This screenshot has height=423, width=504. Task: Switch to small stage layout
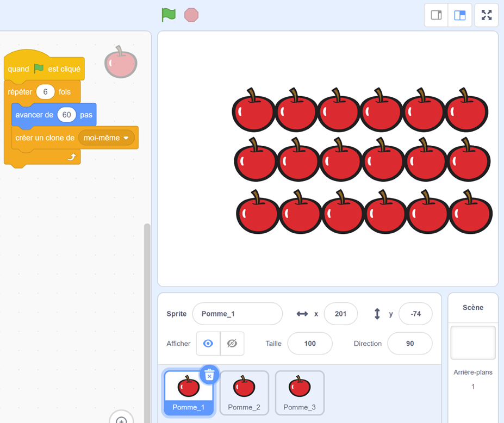click(x=436, y=15)
